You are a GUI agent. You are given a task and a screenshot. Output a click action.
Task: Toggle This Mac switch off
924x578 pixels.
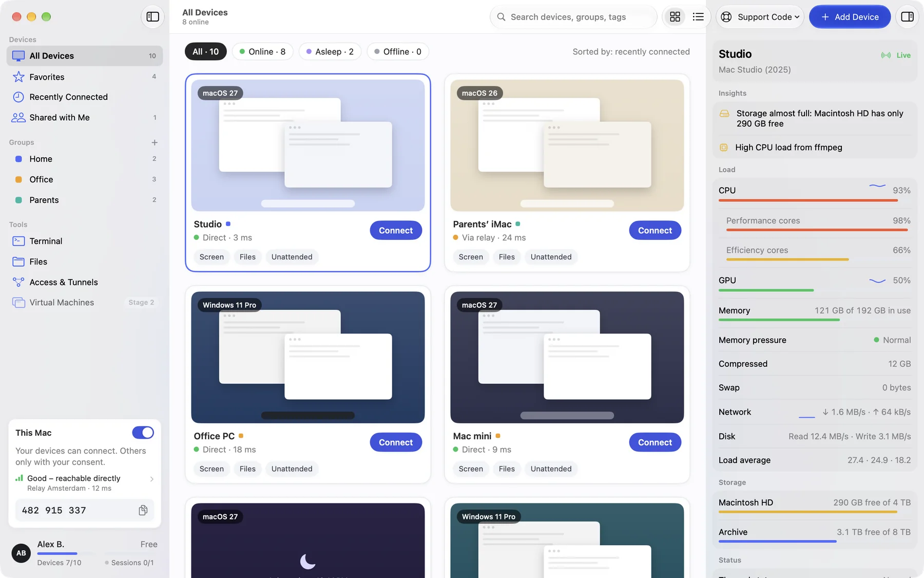(143, 433)
